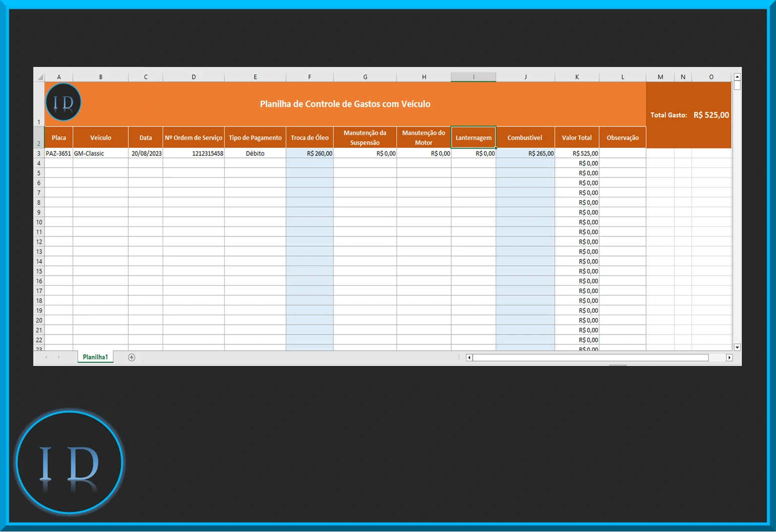
Task: Click the horizontal scrollbar left arrow
Action: coord(469,358)
